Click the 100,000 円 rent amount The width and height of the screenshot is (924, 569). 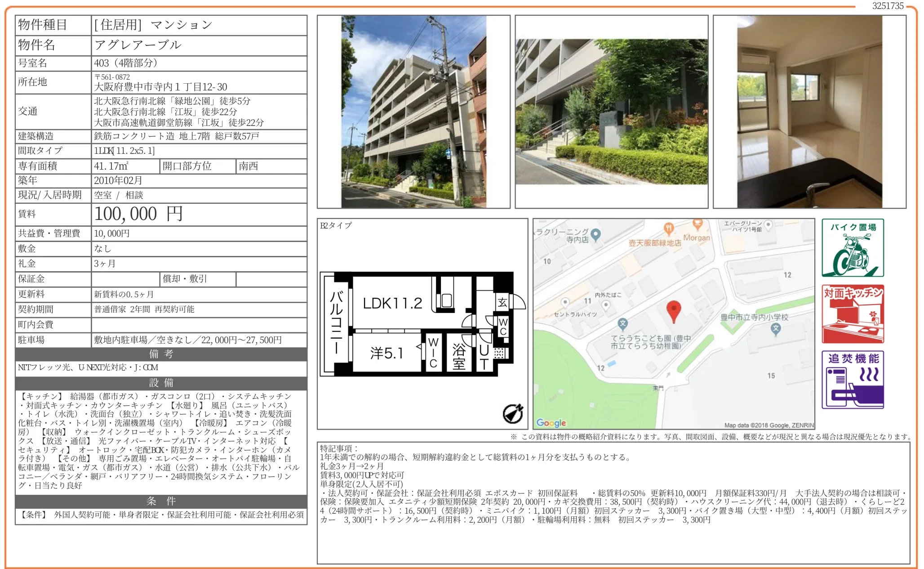138,214
